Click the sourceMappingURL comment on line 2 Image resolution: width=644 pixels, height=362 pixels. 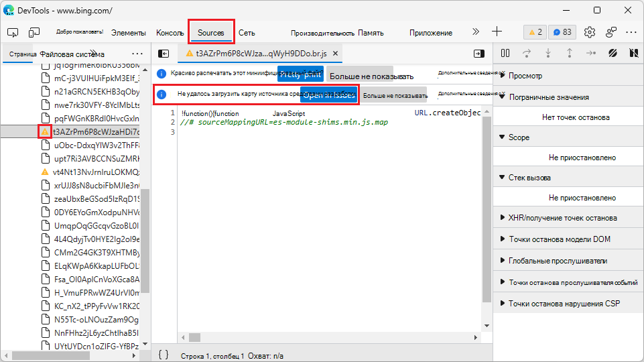(x=284, y=122)
